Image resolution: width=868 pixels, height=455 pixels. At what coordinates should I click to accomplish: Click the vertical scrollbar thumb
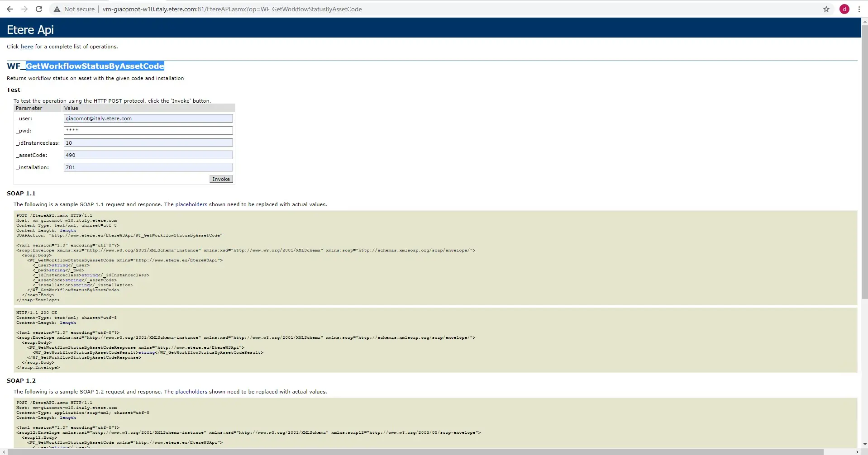(x=864, y=158)
